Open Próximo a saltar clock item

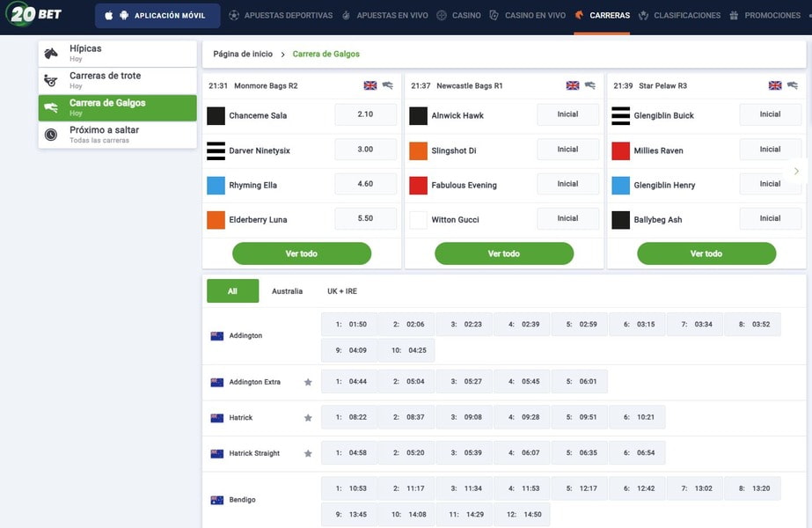point(118,135)
